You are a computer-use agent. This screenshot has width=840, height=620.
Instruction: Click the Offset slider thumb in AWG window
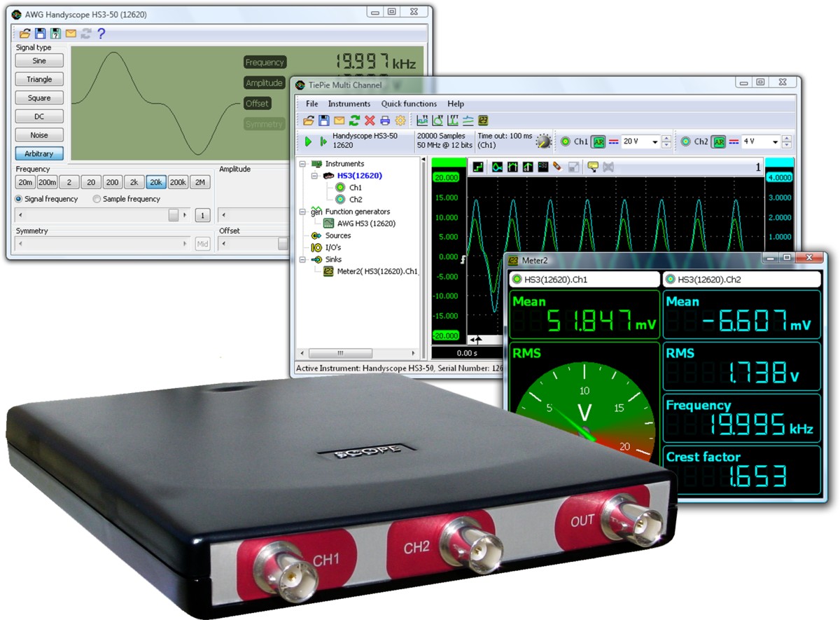283,244
